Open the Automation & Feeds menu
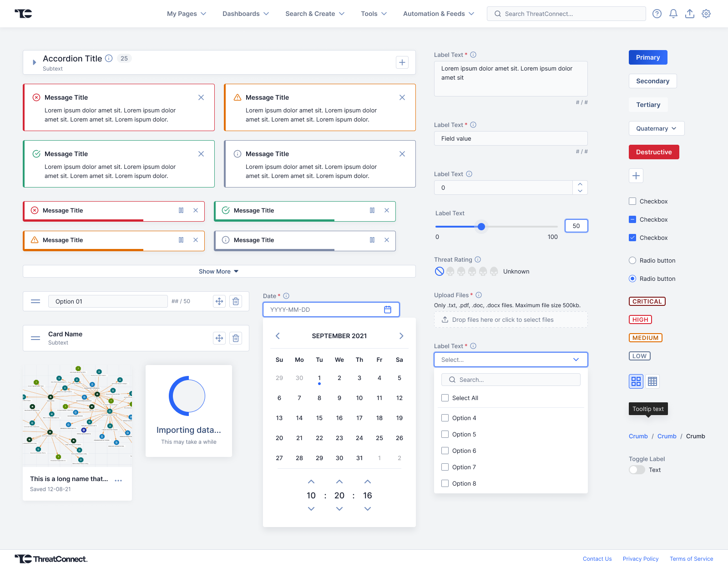Image resolution: width=728 pixels, height=568 pixels. point(438,14)
